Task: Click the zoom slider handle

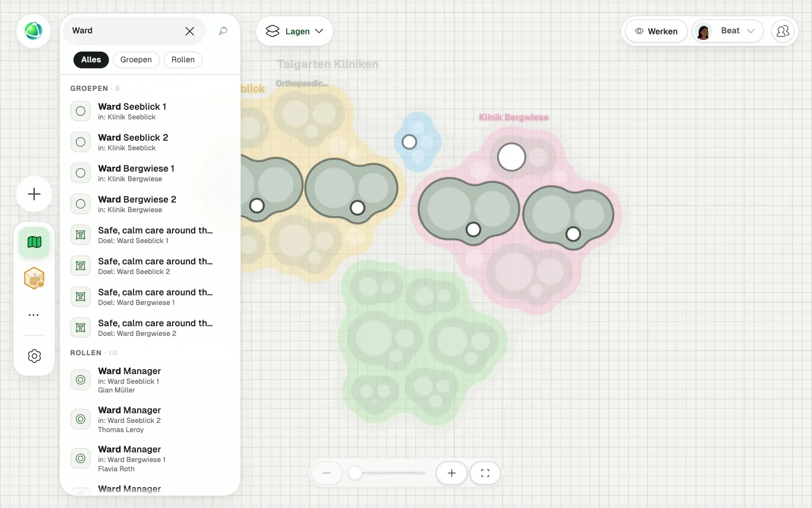Action: (x=355, y=473)
